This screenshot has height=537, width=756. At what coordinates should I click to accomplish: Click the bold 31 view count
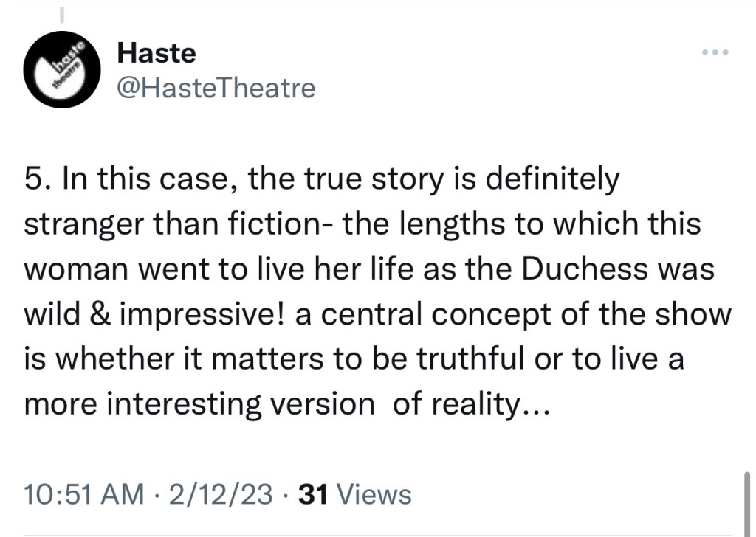311,493
